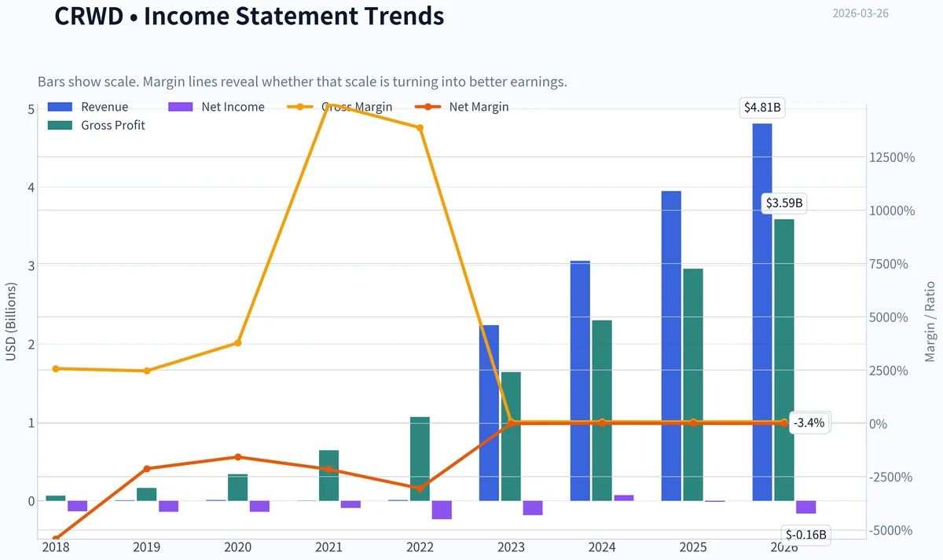Select the $3.59B gross profit data label
This screenshot has height=560, width=943.
pyautogui.click(x=784, y=203)
